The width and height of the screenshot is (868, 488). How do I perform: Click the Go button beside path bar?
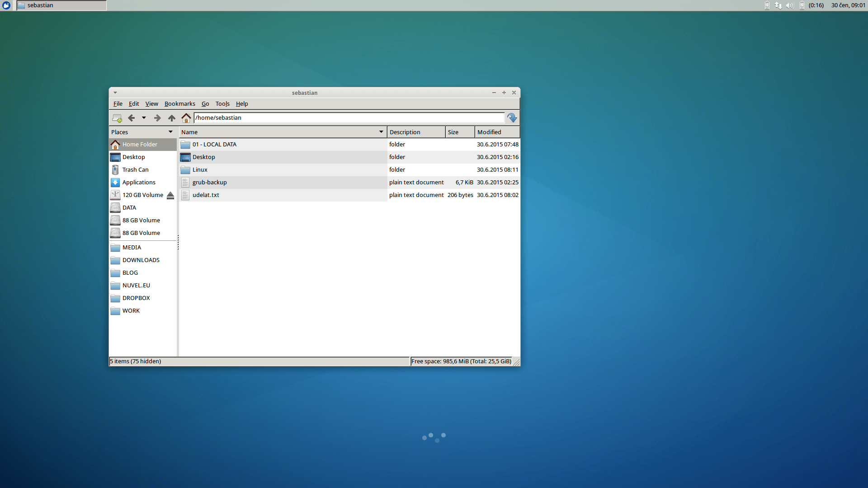(512, 118)
